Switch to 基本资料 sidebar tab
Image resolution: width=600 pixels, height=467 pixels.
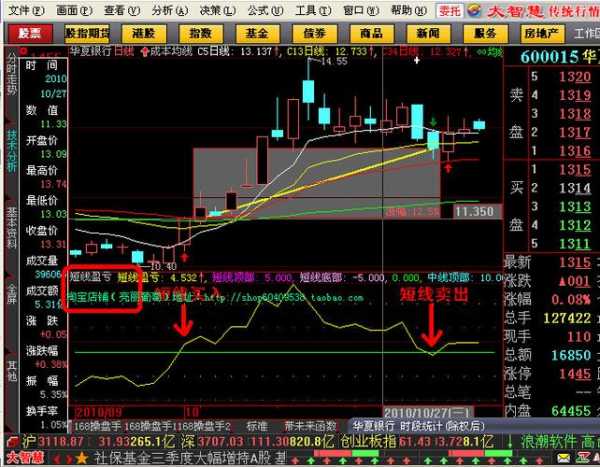point(12,227)
